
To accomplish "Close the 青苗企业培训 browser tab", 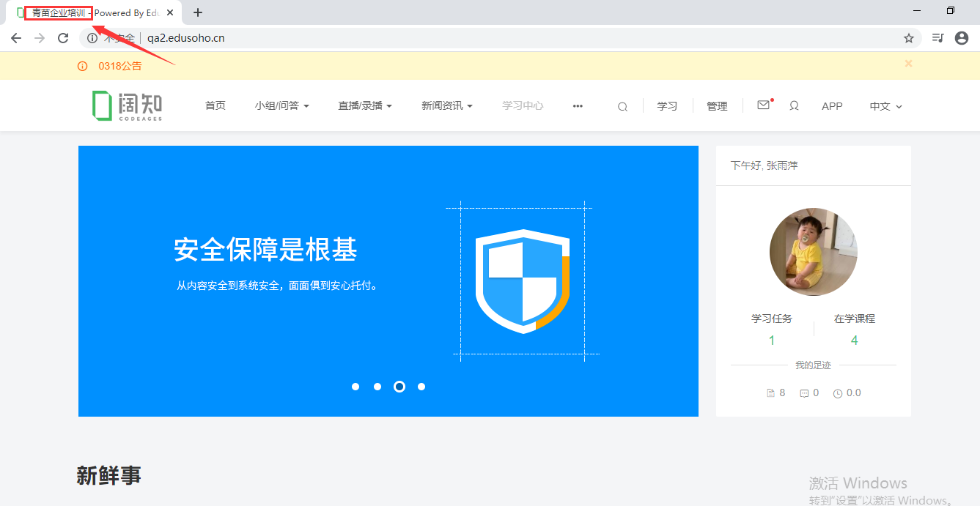I will point(170,12).
